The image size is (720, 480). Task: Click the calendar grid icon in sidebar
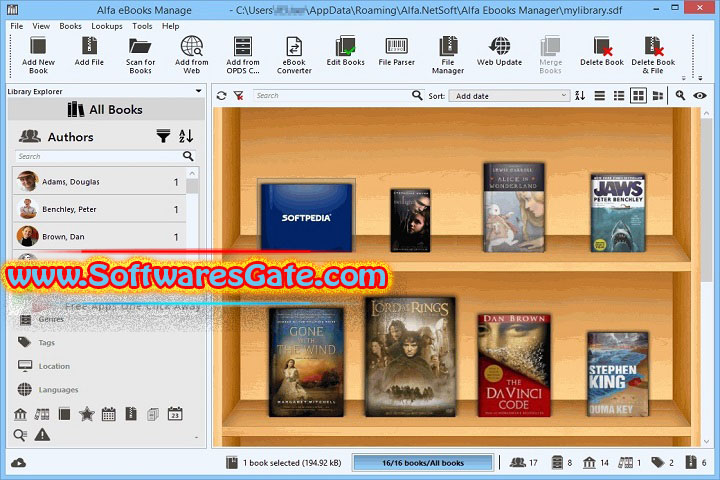pyautogui.click(x=109, y=414)
